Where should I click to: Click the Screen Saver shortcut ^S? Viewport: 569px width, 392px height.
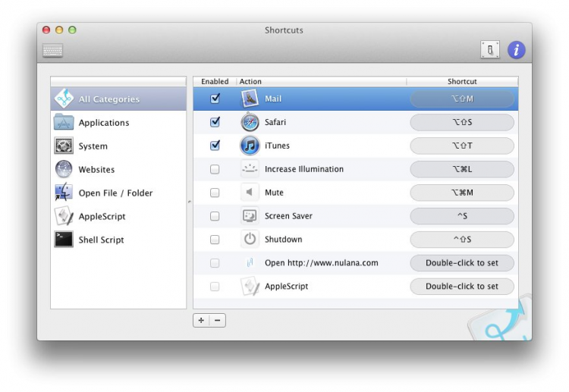(462, 216)
